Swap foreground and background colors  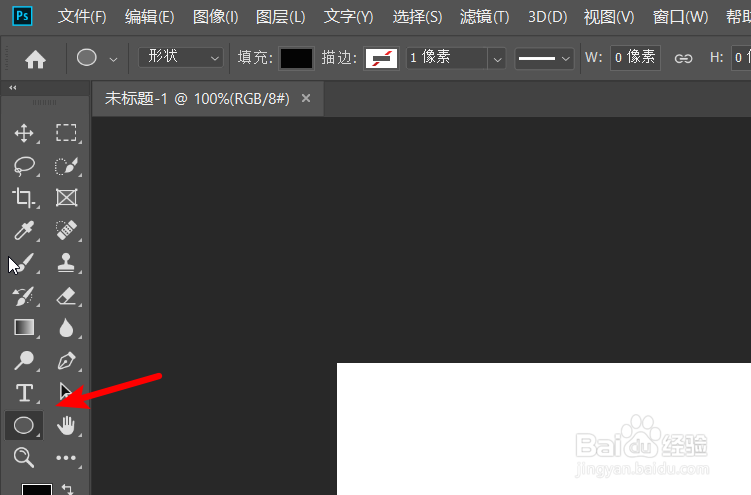click(x=68, y=489)
